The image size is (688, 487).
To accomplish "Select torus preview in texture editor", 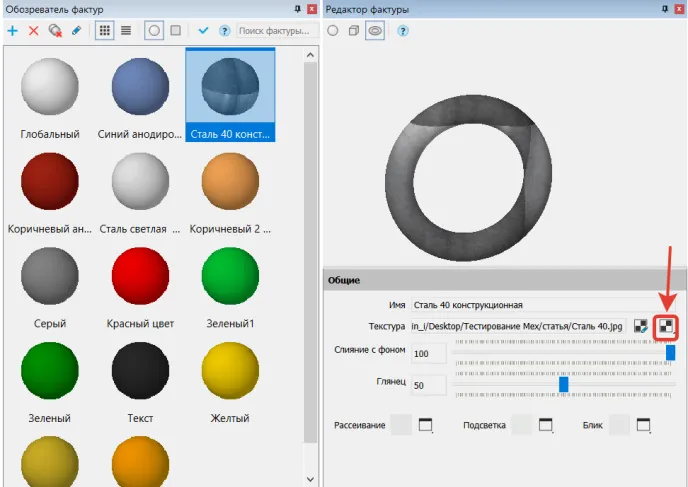I will 375,31.
